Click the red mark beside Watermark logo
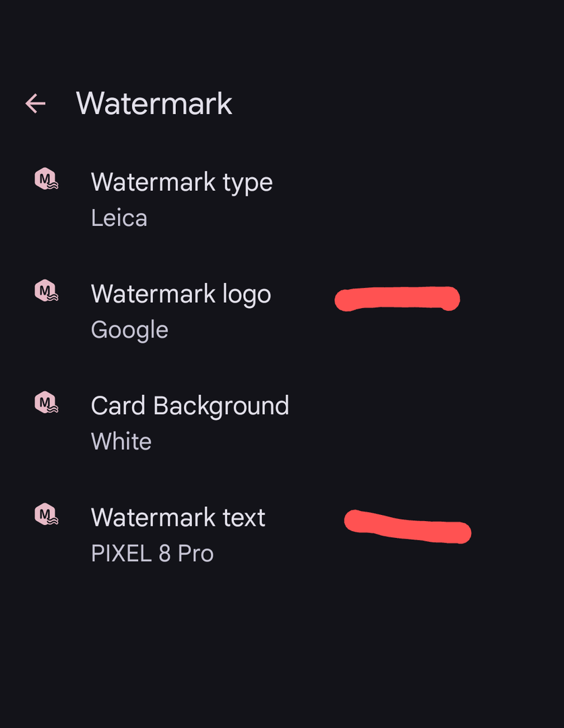The image size is (564, 728). click(398, 299)
